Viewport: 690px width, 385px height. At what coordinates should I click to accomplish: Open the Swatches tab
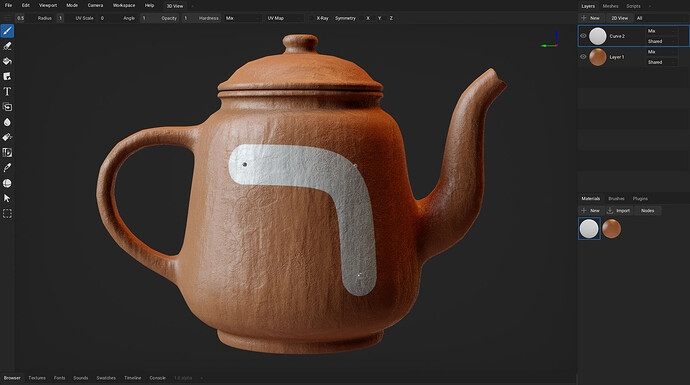[x=106, y=378]
